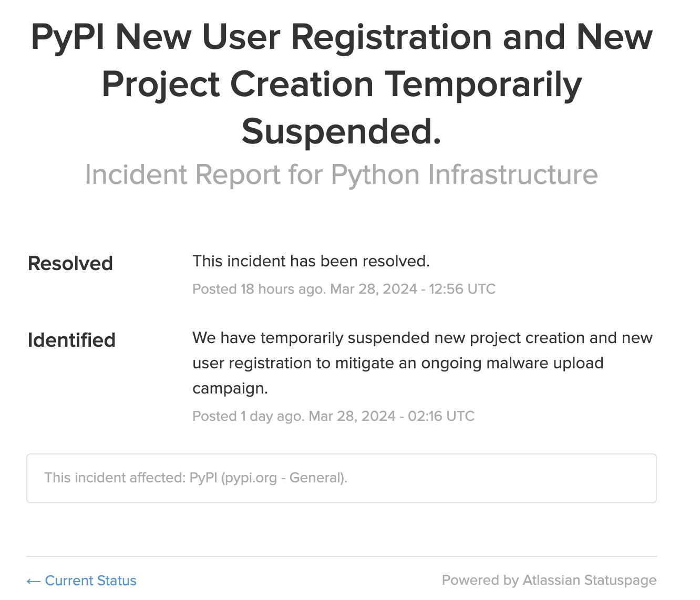700x600 pixels.
Task: Click the 'Posted 18 hours ago' timestamp
Action: point(259,289)
